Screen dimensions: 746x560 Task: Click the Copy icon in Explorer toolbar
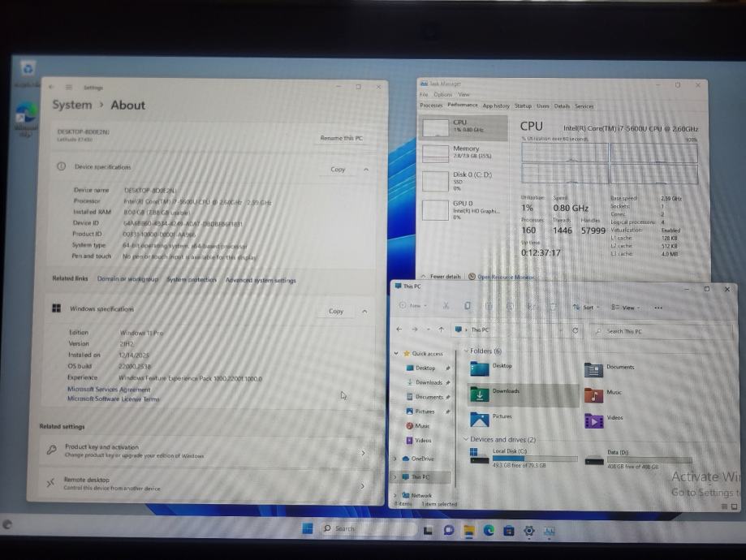(x=468, y=305)
